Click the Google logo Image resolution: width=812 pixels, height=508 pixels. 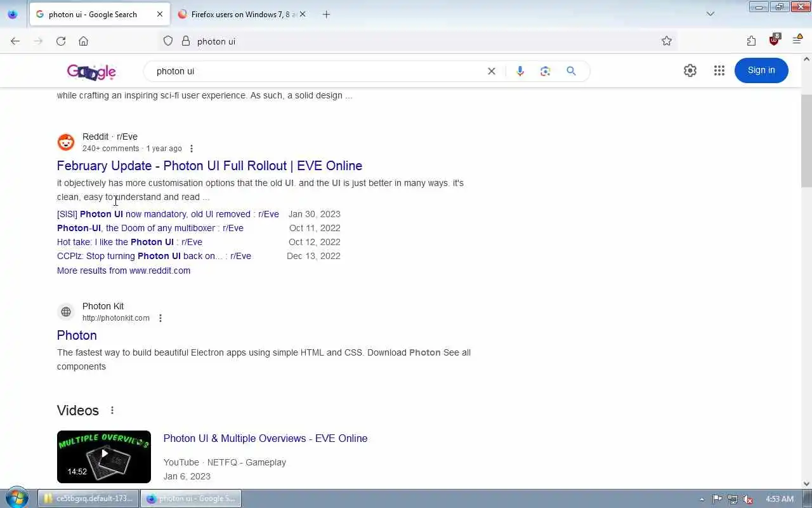point(92,72)
